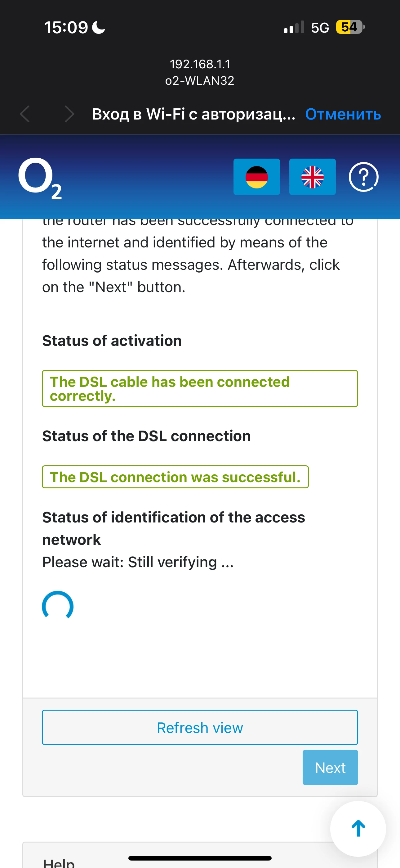Tap the moon focus mode icon
This screenshot has height=868, width=400.
(x=99, y=27)
